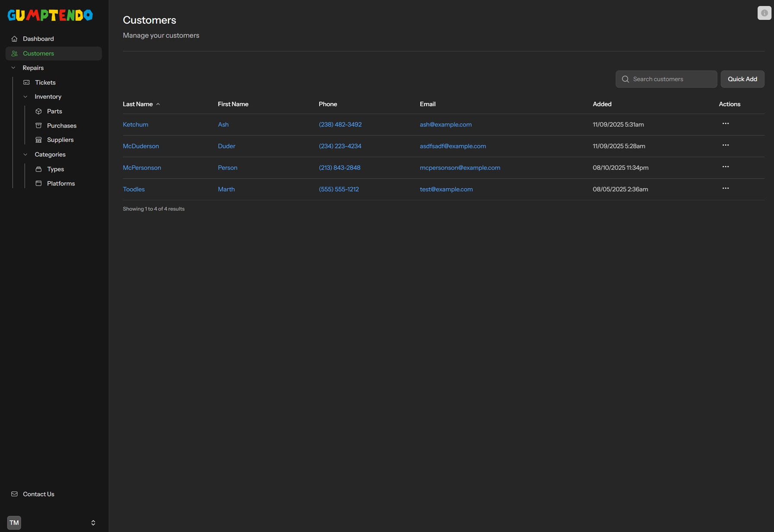The width and height of the screenshot is (774, 532).
Task: Click the Parts box icon
Action: pos(38,111)
